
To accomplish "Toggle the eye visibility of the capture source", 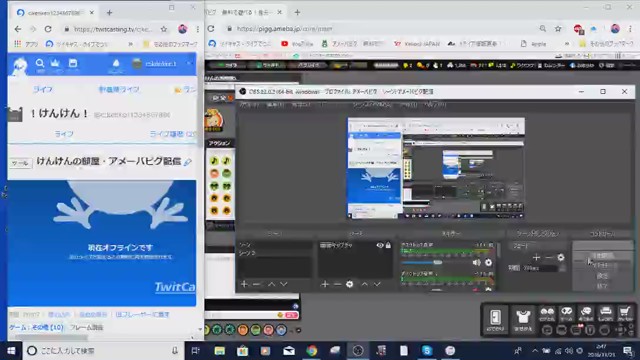I will [380, 245].
